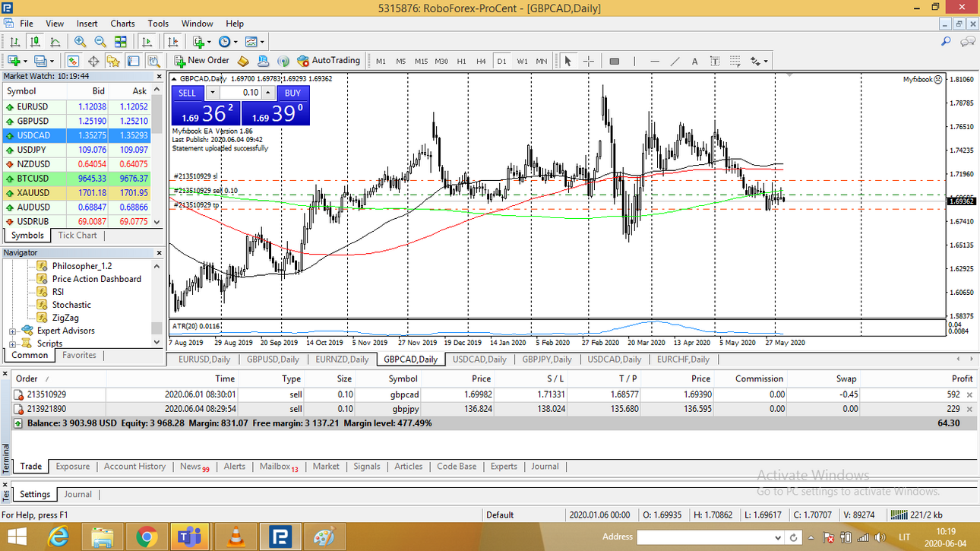The height and width of the screenshot is (551, 980).
Task: Click the search magnifier icon at top right
Action: (x=947, y=42)
